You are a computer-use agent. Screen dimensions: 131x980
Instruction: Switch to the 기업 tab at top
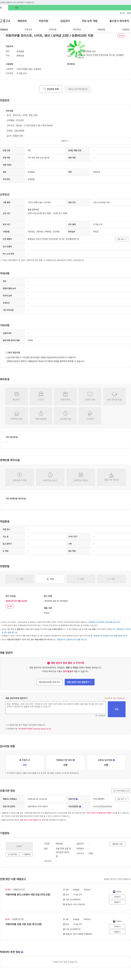coord(16,8)
